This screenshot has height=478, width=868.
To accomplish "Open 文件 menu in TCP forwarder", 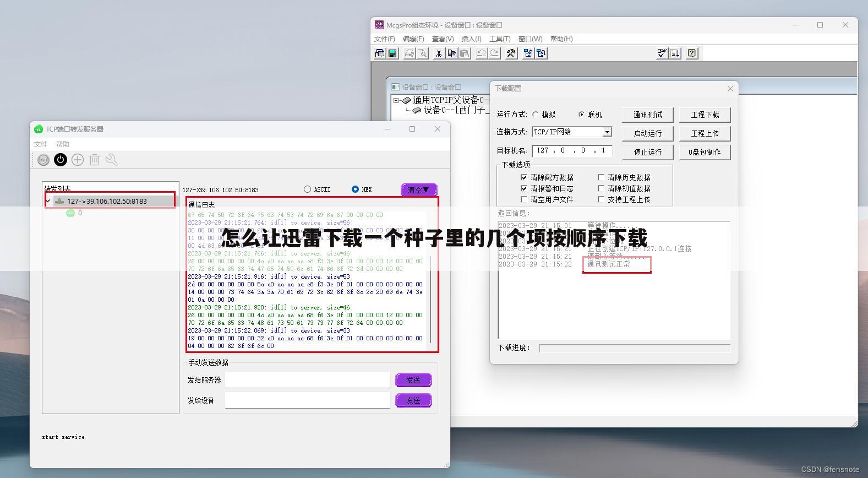I will click(x=41, y=144).
